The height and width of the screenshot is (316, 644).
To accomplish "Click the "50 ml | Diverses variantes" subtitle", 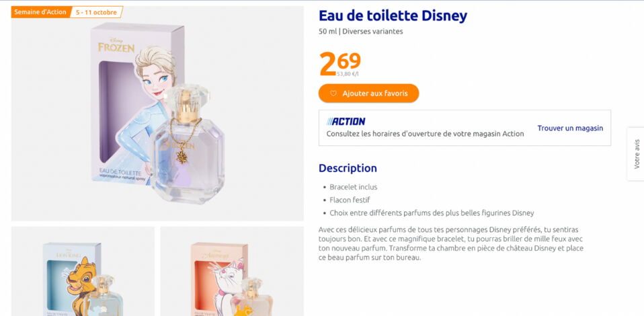I will 361,32.
